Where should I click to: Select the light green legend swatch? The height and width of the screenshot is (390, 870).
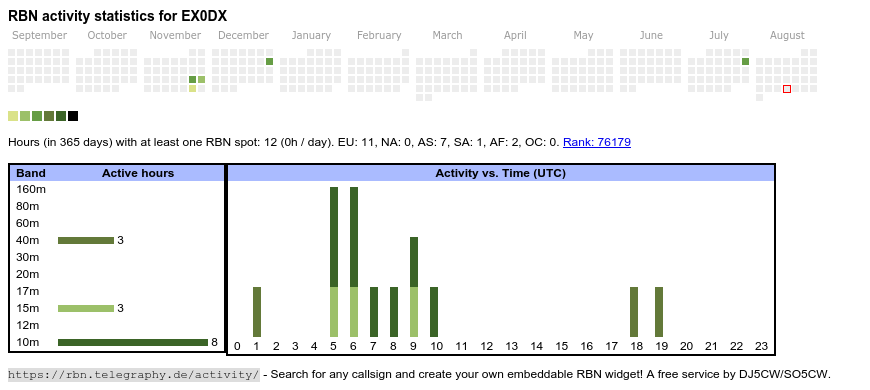pyautogui.click(x=25, y=116)
